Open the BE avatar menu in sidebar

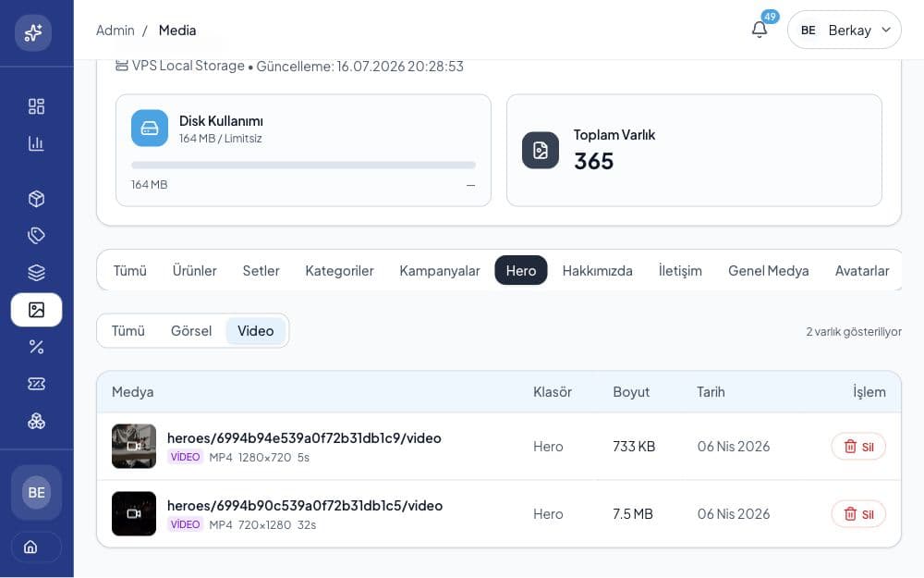[x=37, y=493]
